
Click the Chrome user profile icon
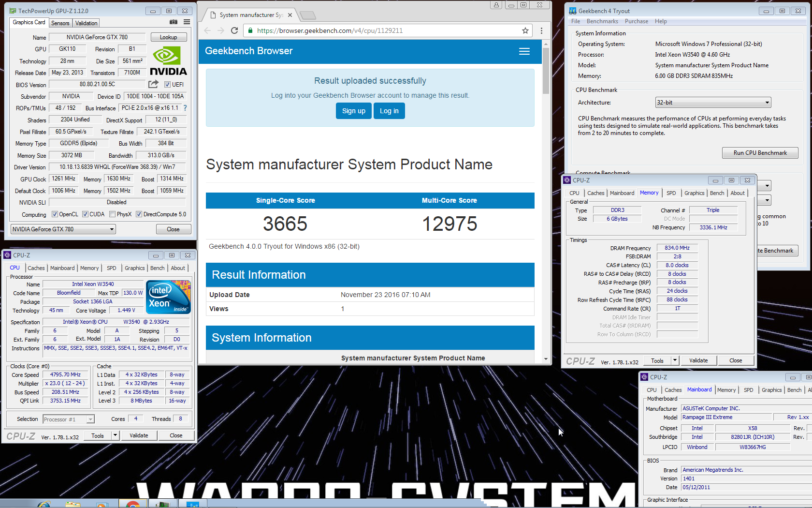coord(496,5)
